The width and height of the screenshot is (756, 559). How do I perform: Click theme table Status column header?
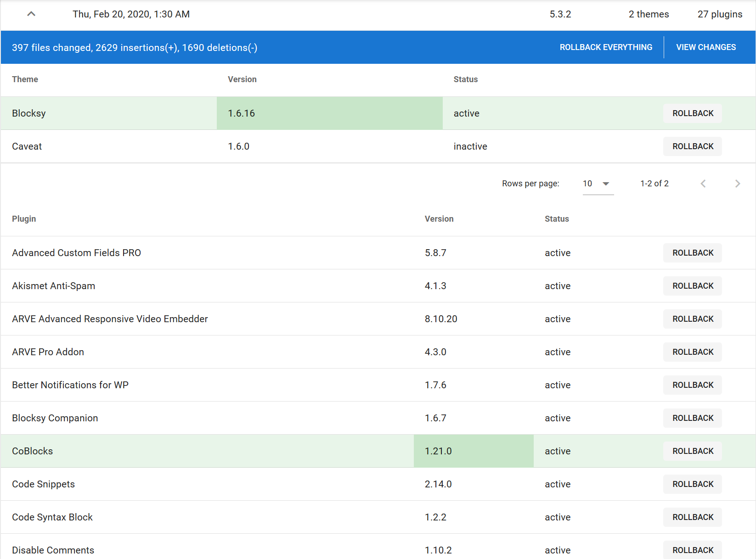(466, 79)
